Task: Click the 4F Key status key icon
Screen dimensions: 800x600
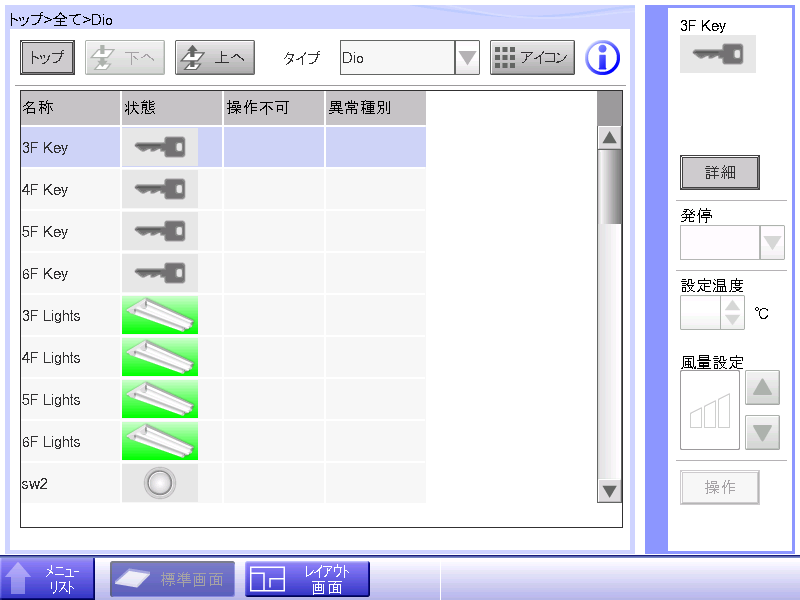Action: tap(160, 189)
